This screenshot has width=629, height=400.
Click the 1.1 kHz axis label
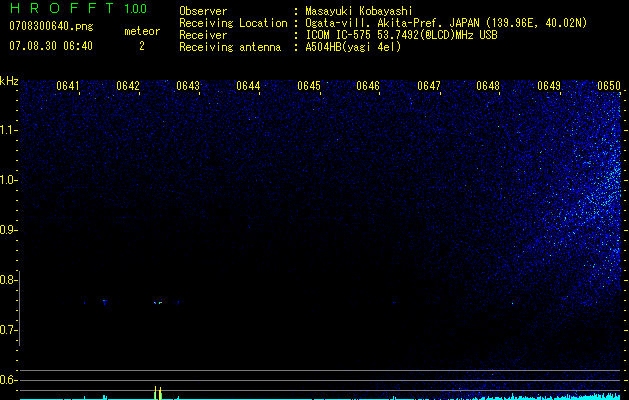(x=8, y=130)
